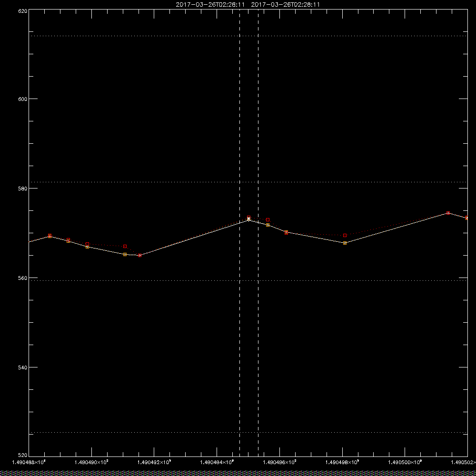Click the 1.490494×10⁹ x-axis label
476x476 pixels.
pyautogui.click(x=217, y=462)
